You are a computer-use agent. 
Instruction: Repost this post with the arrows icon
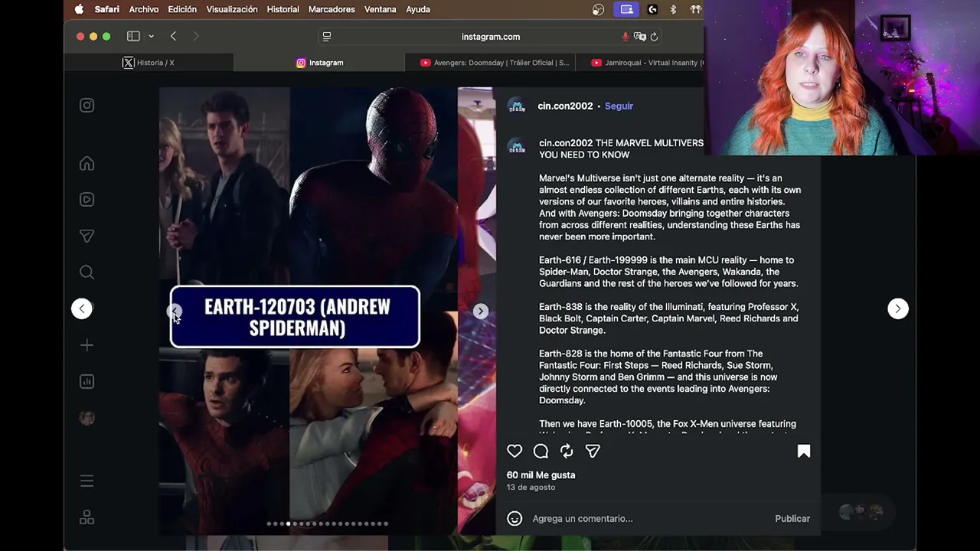coord(567,452)
